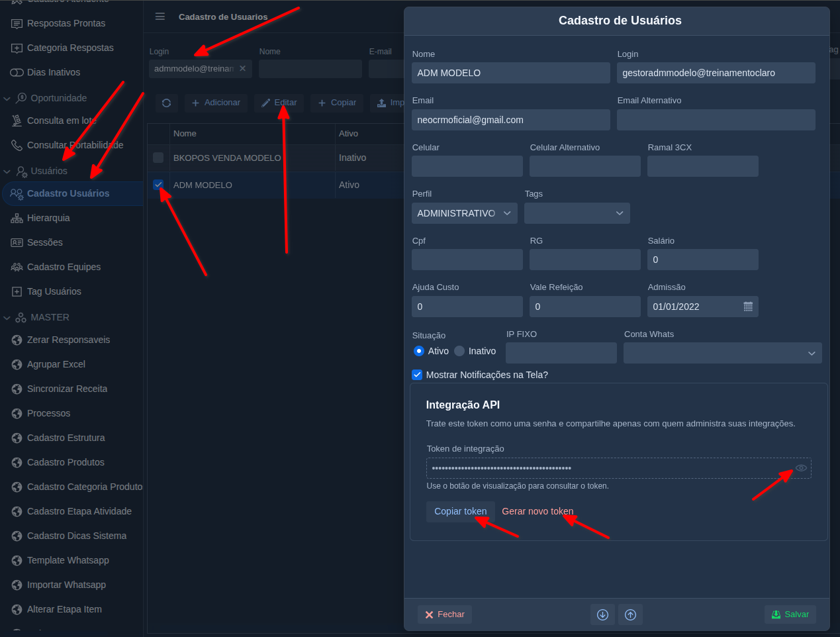Click the refresh icon button in toolbar
Screen dimensions: 840x637
(166, 103)
